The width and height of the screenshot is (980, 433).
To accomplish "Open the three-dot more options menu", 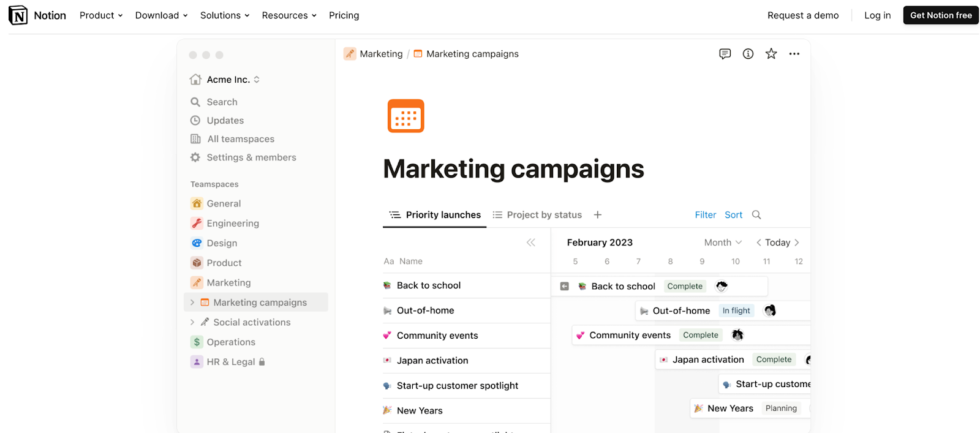I will (x=794, y=54).
